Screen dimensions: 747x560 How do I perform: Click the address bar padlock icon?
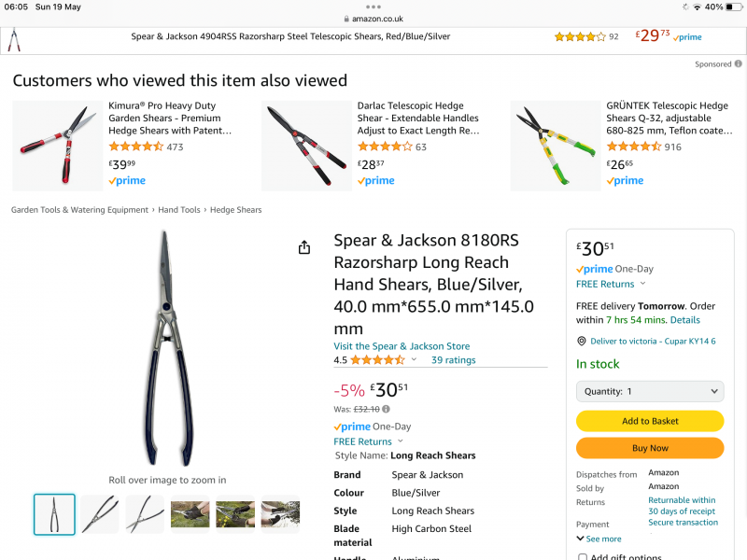point(346,19)
